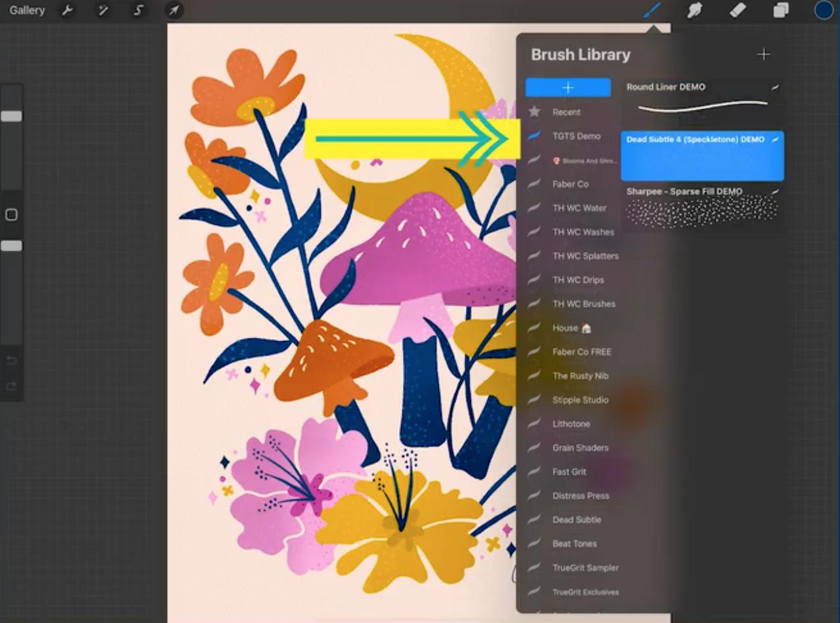
Task: Open the Stipple Studio brush set
Action: (580, 400)
